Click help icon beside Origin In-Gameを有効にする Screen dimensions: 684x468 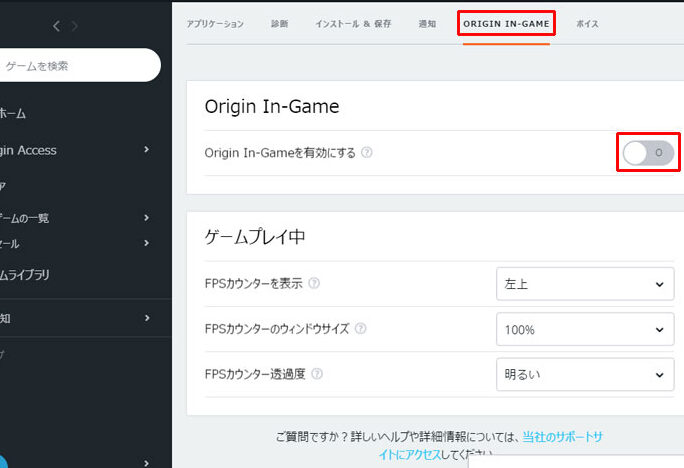367,153
